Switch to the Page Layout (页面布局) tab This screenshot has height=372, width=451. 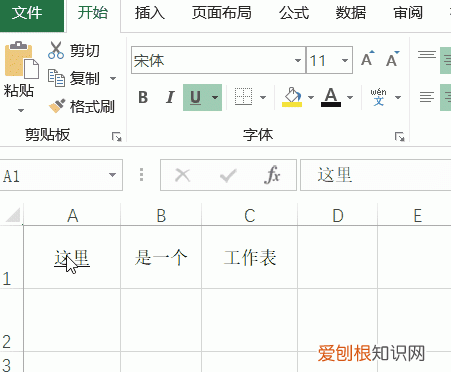222,13
